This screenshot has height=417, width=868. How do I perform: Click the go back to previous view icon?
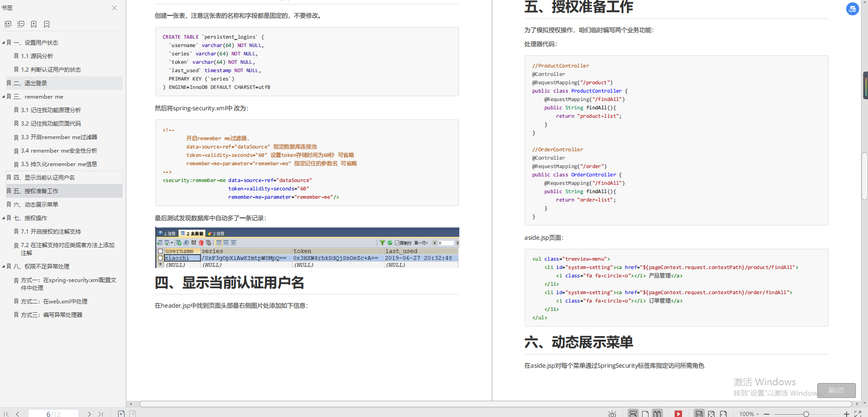click(121, 414)
